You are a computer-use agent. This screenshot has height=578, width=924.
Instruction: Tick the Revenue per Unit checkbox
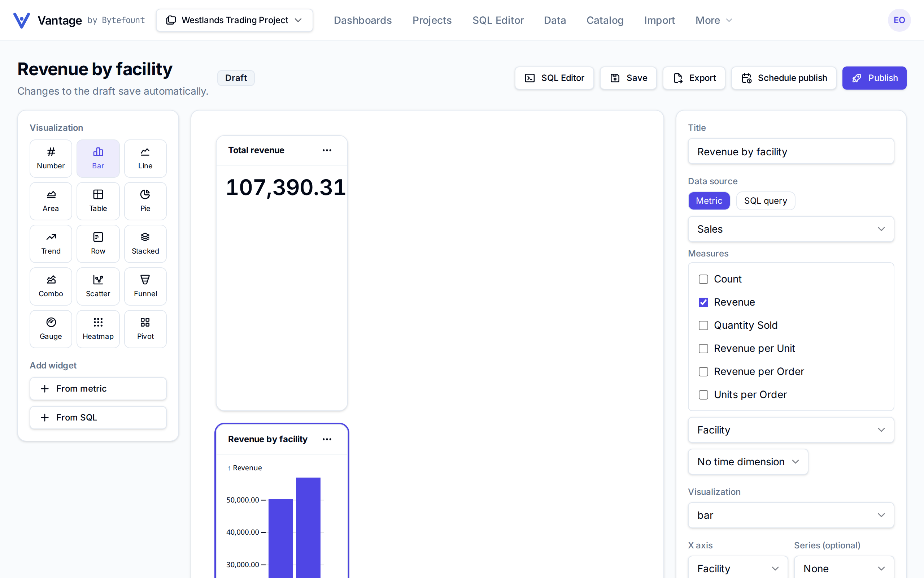pos(703,349)
